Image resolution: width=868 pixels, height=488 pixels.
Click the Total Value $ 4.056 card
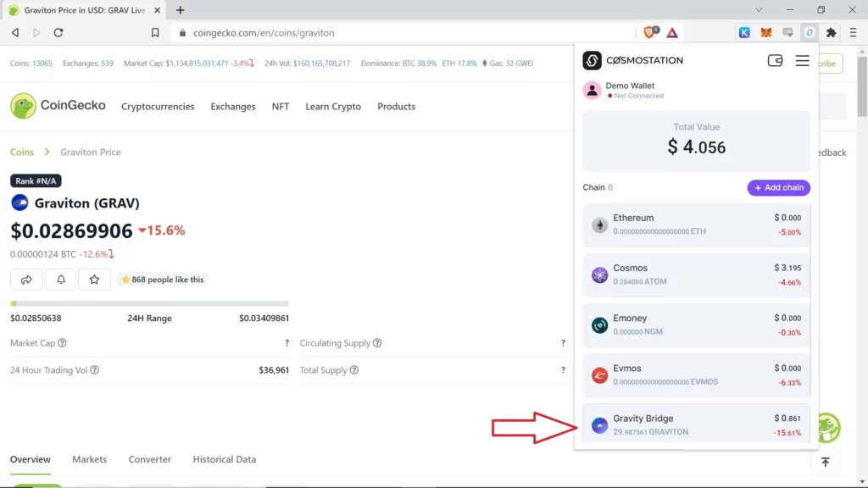[x=697, y=141]
